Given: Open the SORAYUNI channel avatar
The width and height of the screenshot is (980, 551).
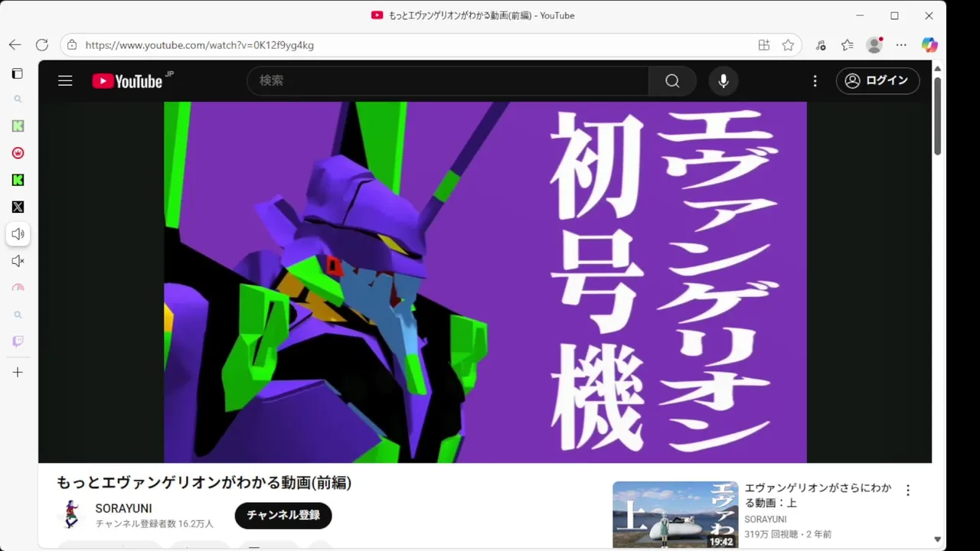Looking at the screenshot, I should (x=71, y=514).
